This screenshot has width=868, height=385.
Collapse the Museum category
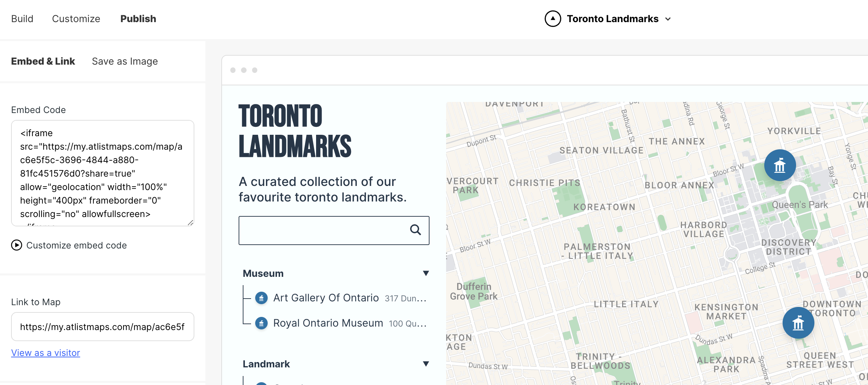pos(426,273)
